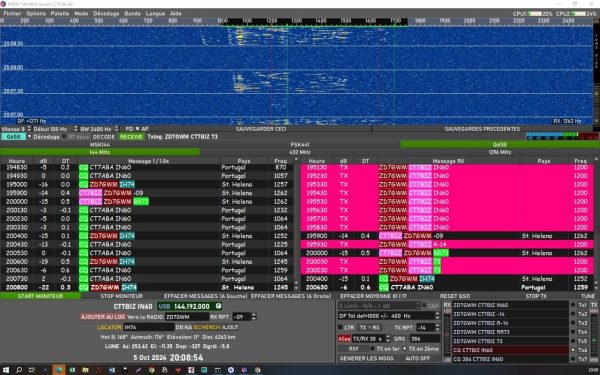Image resolution: width=600 pixels, height=375 pixels.
Task: Click the BW 2400 Hz spinner arrows
Action: click(117, 129)
